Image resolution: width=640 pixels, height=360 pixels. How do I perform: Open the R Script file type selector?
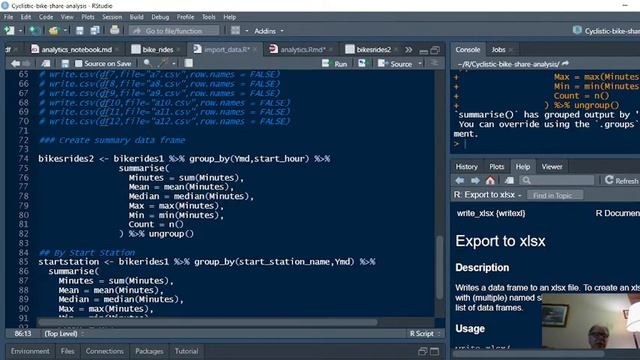click(425, 334)
